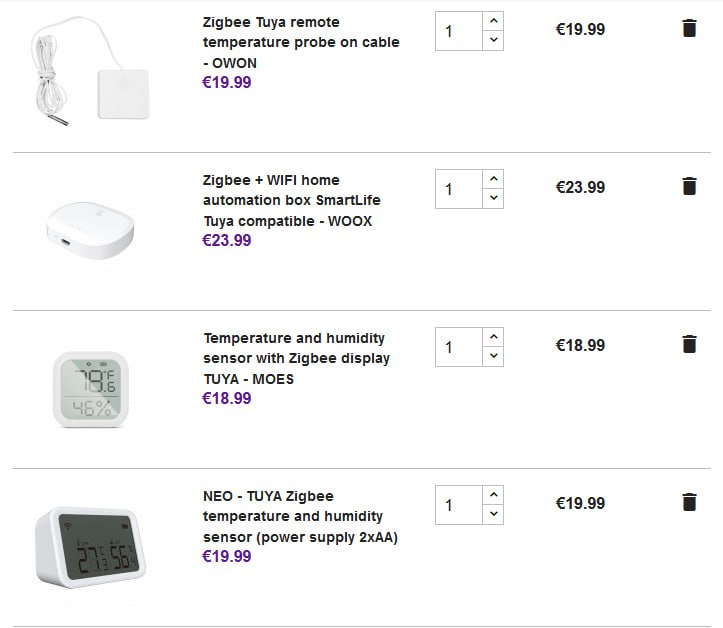Decrease quantity of NEO TUYA sensor
The width and height of the screenshot is (723, 628).
(493, 514)
